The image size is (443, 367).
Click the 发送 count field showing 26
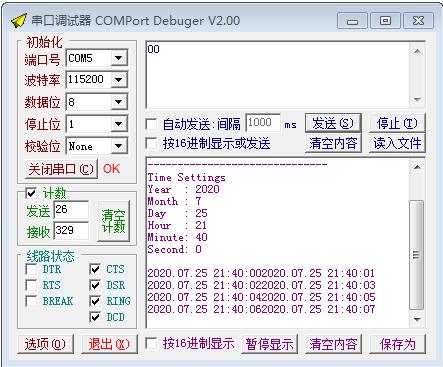click(x=71, y=210)
